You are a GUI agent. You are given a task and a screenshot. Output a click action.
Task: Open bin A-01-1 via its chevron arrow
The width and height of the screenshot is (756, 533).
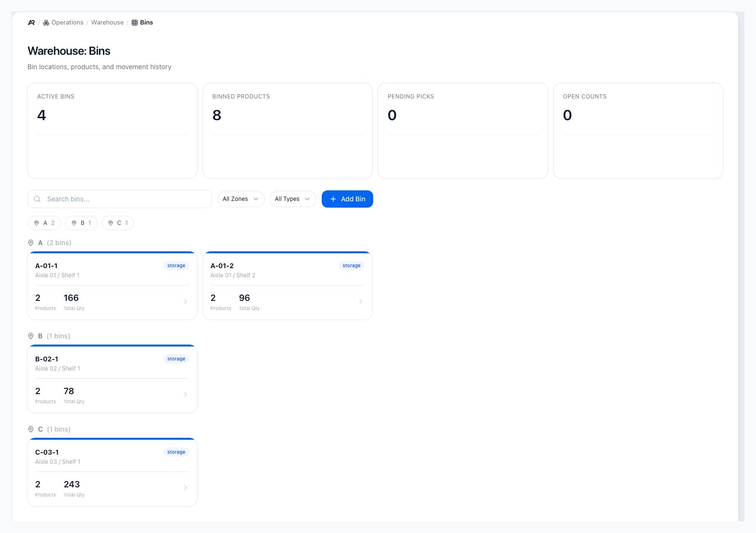click(x=186, y=301)
